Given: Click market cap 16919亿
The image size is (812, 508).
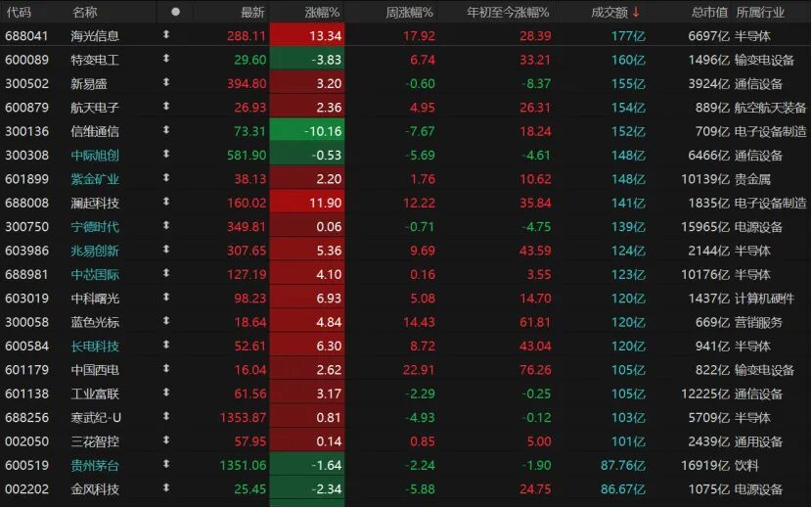Looking at the screenshot, I should pyautogui.click(x=705, y=465).
